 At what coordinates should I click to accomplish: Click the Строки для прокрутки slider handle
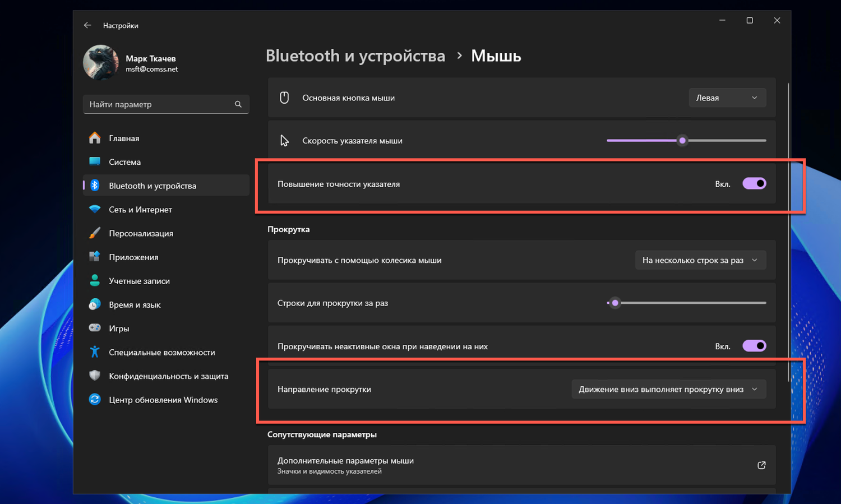(615, 303)
